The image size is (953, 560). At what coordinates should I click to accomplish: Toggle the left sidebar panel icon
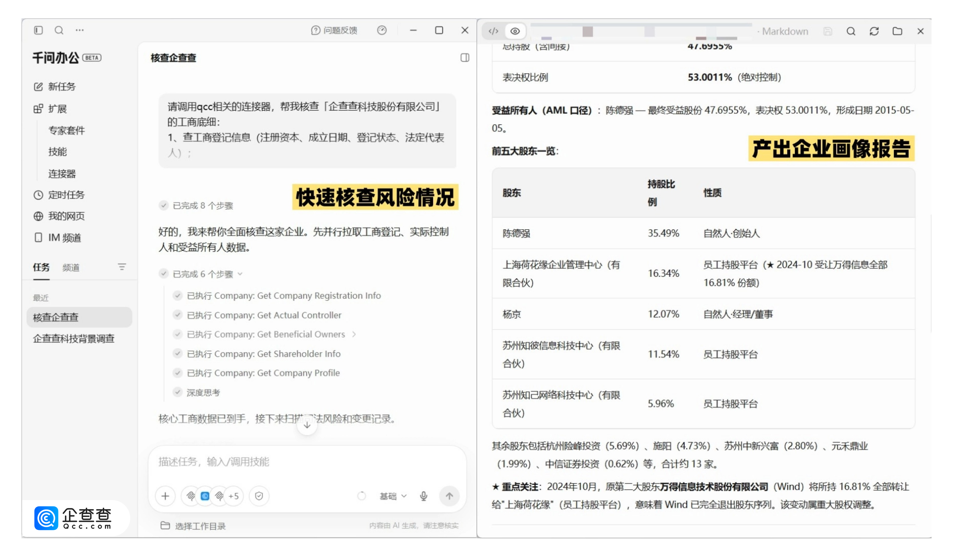(x=38, y=30)
